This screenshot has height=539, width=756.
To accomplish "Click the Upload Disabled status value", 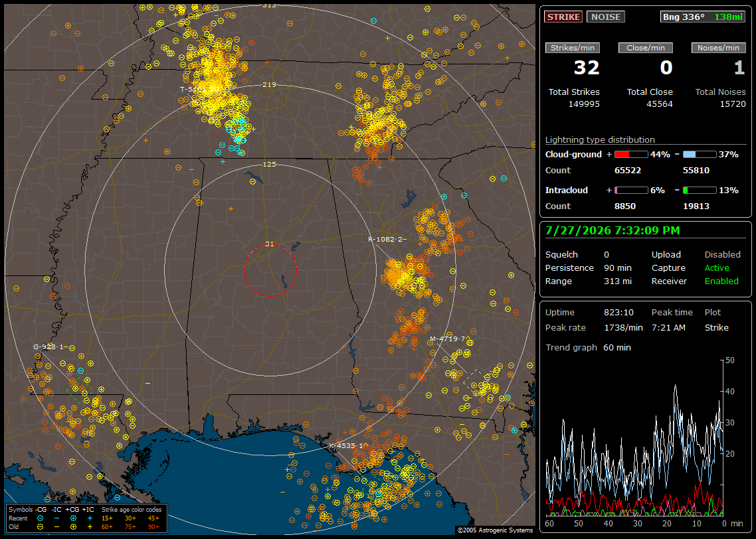I will tap(722, 254).
